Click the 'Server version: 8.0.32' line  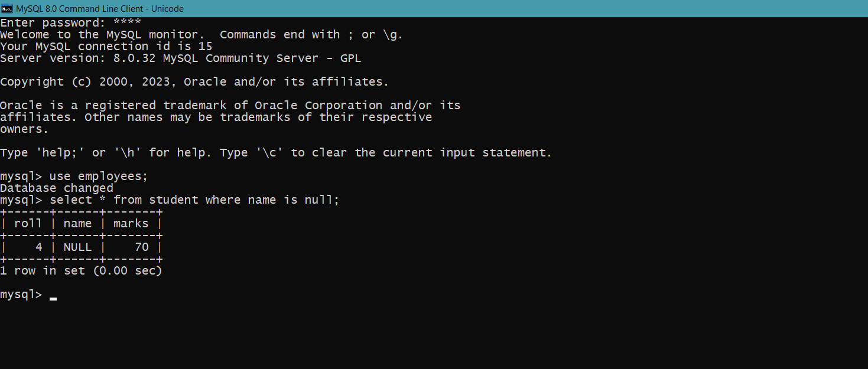181,58
